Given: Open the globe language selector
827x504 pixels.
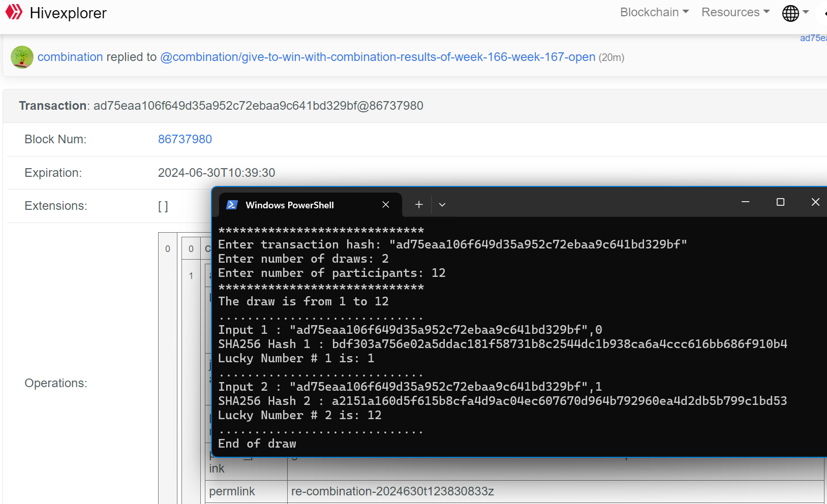Looking at the screenshot, I should (795, 13).
